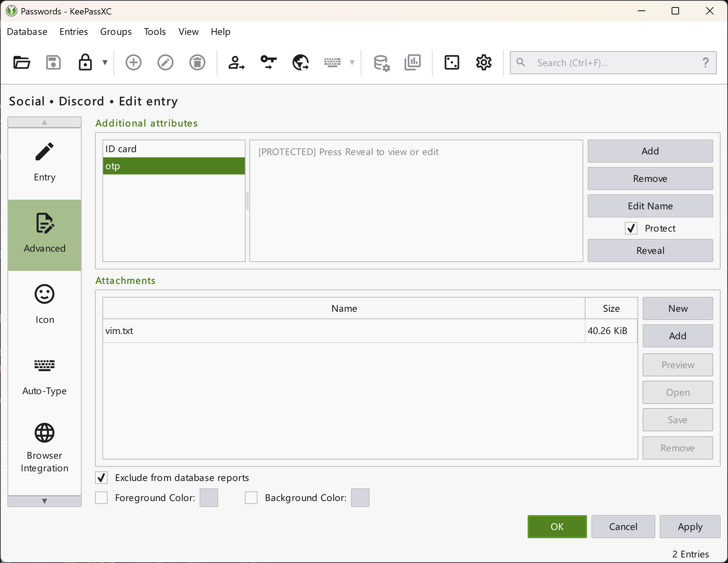Open the View menu
The height and width of the screenshot is (563, 728).
(188, 32)
